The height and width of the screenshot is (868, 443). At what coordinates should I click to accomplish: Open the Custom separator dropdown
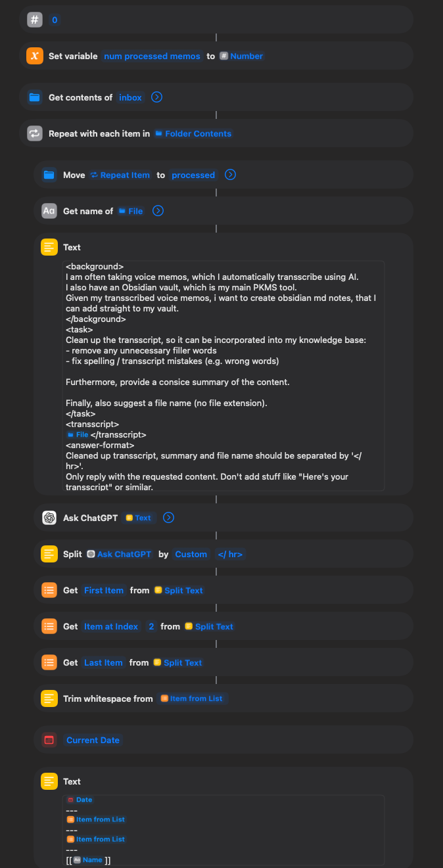tap(191, 554)
